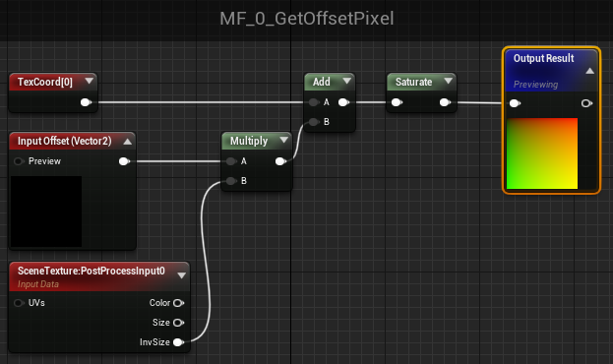Click the Previewing label on Output Result
This screenshot has height=364, width=613.
coord(535,85)
